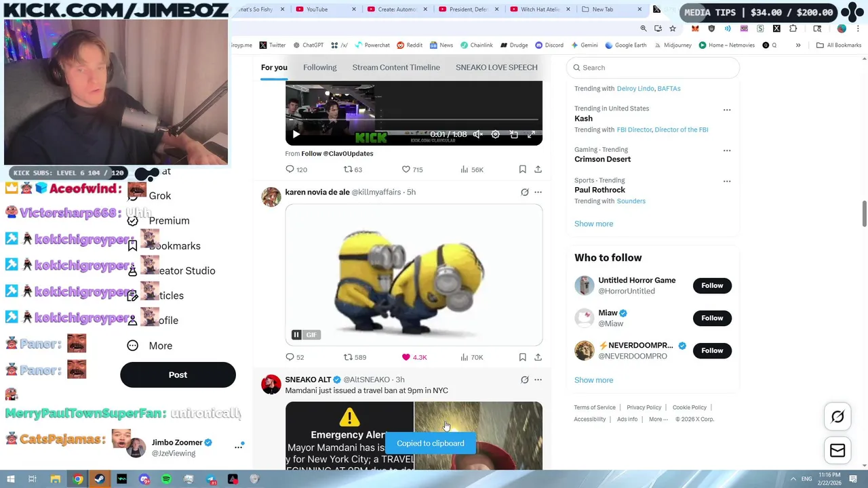Open the FBI Director trending link
Image resolution: width=868 pixels, height=488 pixels.
(x=634, y=129)
